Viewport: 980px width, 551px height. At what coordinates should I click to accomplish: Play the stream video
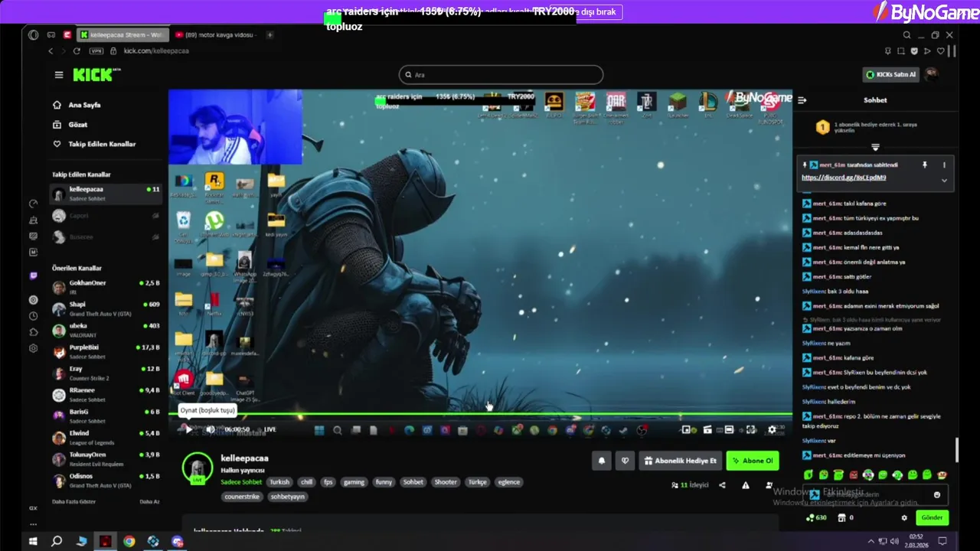click(189, 429)
